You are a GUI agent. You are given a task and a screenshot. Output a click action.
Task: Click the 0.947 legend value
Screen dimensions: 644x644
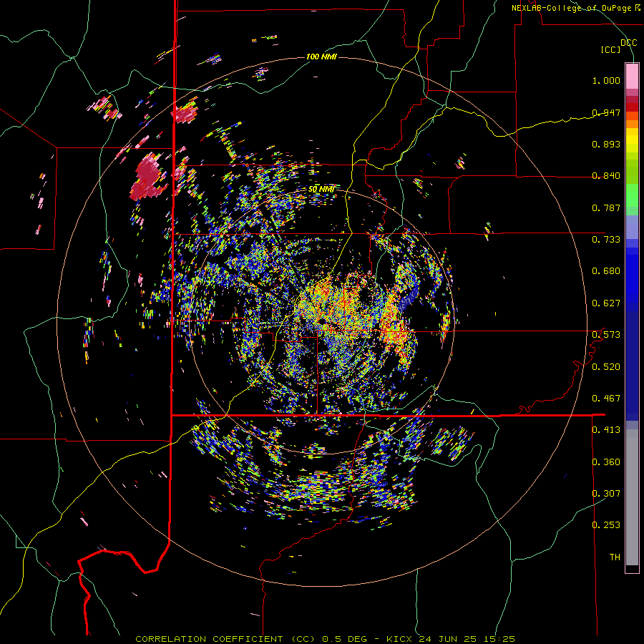pyautogui.click(x=606, y=112)
